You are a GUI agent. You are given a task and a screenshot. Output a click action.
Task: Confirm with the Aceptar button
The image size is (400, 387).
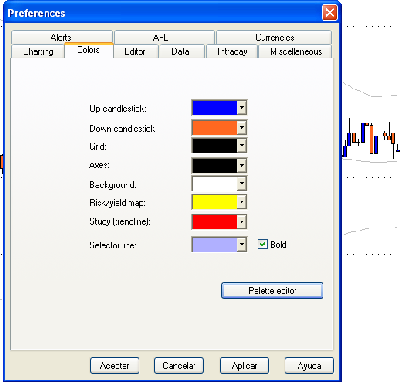coord(114,366)
